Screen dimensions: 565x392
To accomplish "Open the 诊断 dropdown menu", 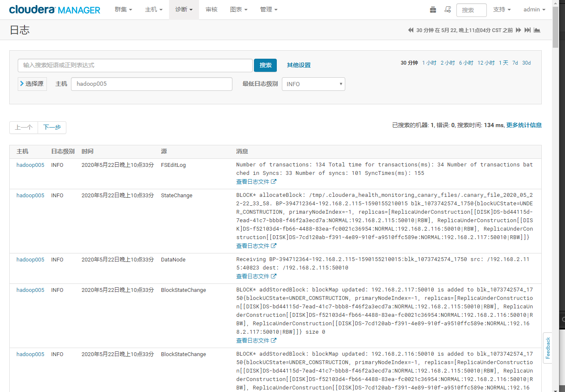I will pos(184,9).
